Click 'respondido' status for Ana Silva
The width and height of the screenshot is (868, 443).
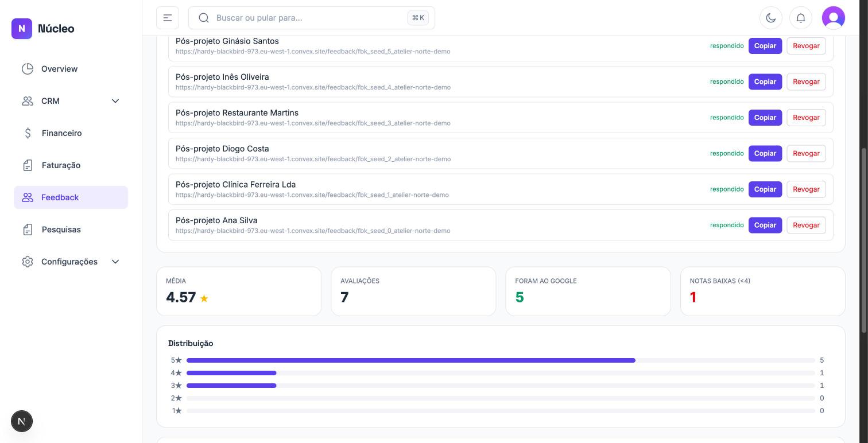tap(727, 225)
